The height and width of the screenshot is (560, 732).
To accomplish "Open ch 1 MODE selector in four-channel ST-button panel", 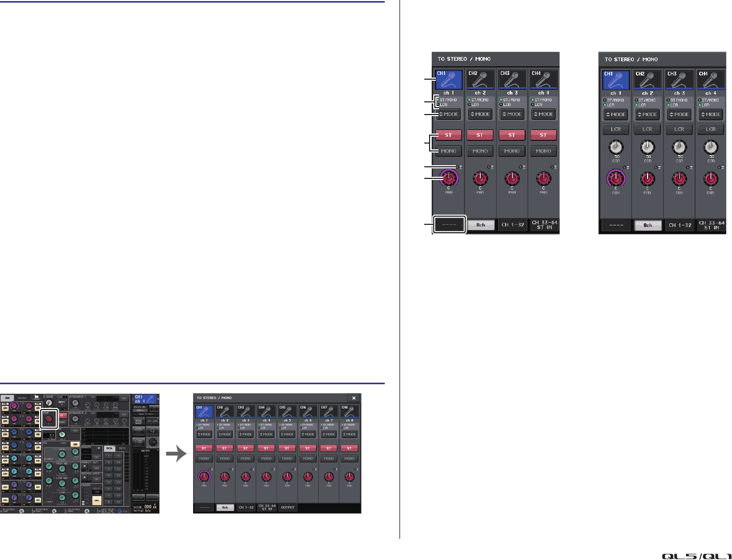I will [x=449, y=114].
